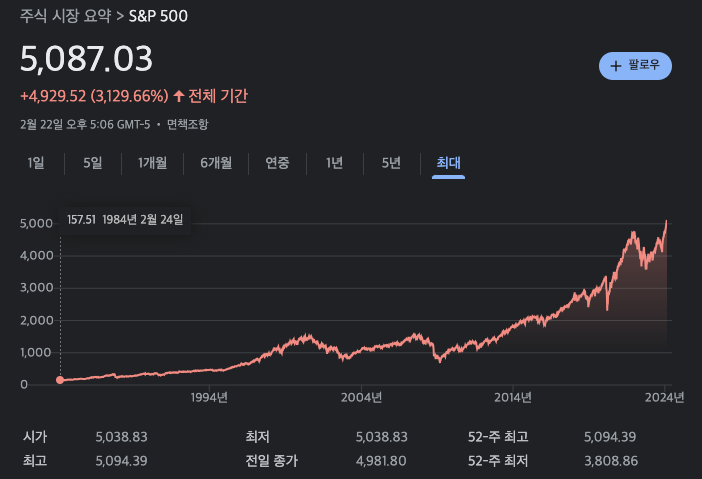Switch chart to 6개월 range
Viewport: 702px width, 479px height.
click(216, 163)
